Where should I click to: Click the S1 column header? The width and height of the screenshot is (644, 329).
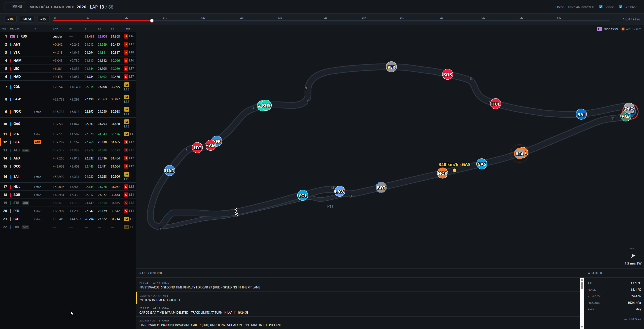(x=86, y=28)
